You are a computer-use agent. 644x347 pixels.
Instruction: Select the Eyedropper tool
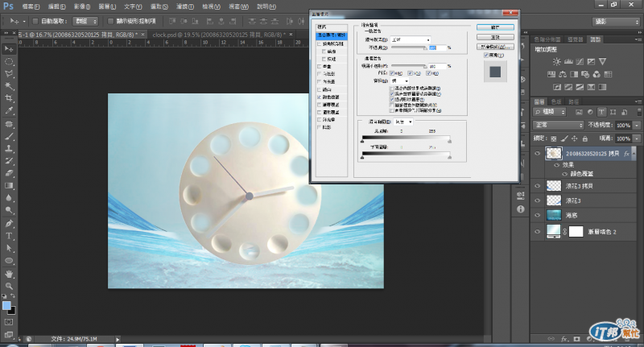(9, 110)
